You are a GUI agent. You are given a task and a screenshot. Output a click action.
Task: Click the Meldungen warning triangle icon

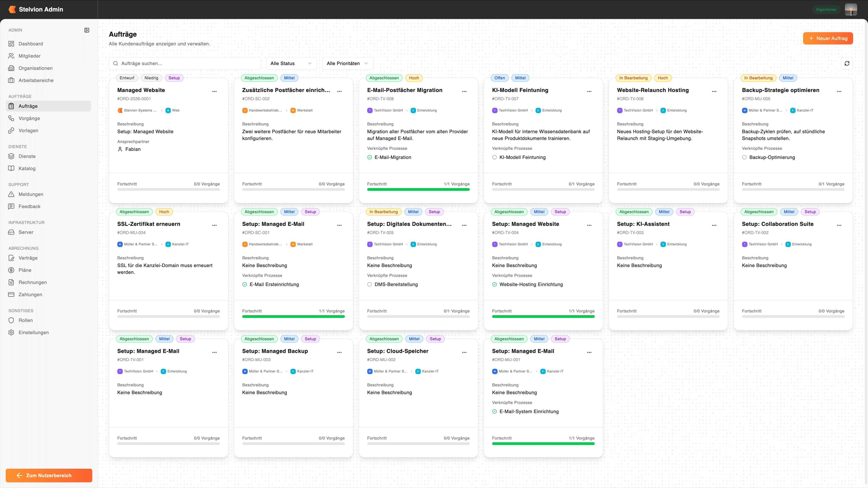pos(11,194)
